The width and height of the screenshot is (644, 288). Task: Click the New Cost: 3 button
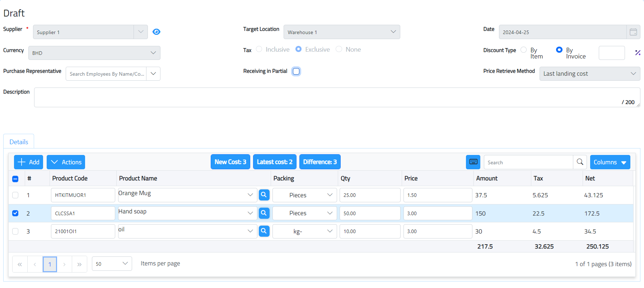[x=230, y=162]
